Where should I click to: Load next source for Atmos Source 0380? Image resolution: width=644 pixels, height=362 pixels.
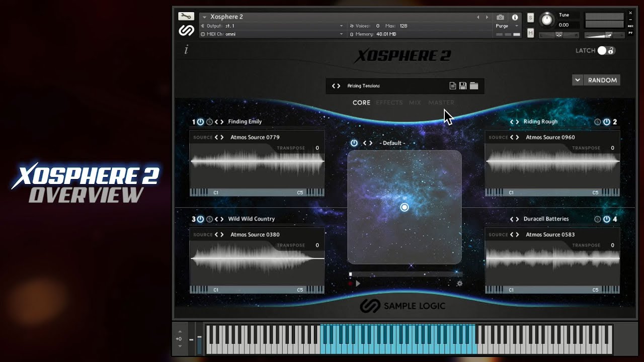coord(222,235)
